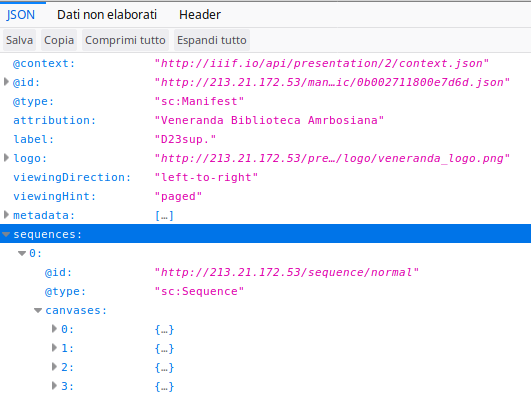Screen dimensions: 531x394
Task: Expand canvas 2 arrow
Action: click(x=54, y=366)
